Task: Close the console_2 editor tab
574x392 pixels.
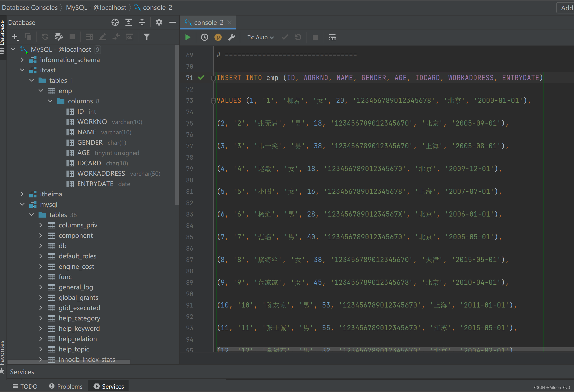Action: click(x=229, y=22)
